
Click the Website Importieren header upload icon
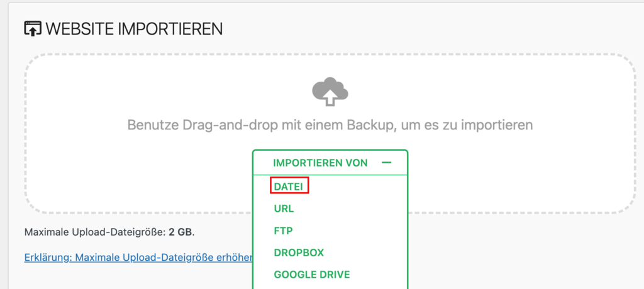[x=33, y=28]
